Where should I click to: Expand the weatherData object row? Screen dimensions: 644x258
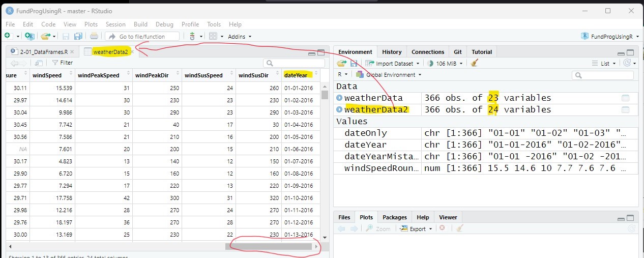tap(340, 98)
